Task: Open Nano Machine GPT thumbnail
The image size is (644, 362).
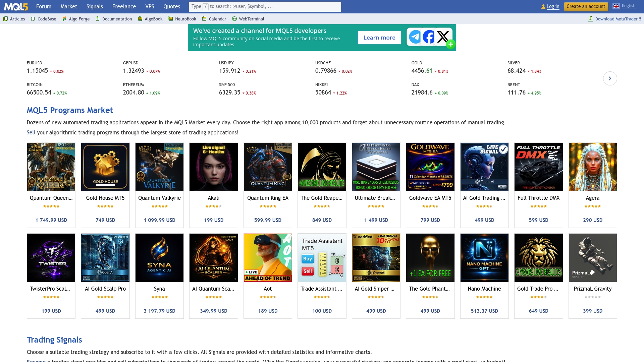Action: pyautogui.click(x=484, y=258)
